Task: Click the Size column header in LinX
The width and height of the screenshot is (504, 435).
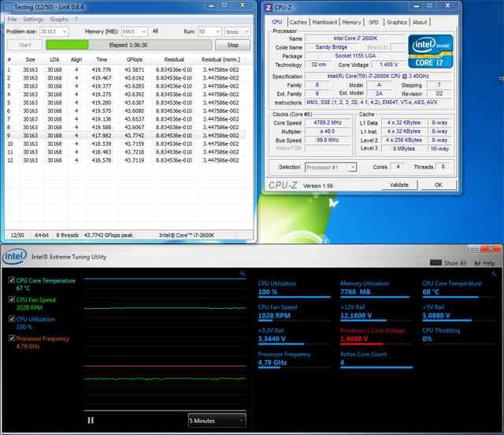Action: pos(30,60)
